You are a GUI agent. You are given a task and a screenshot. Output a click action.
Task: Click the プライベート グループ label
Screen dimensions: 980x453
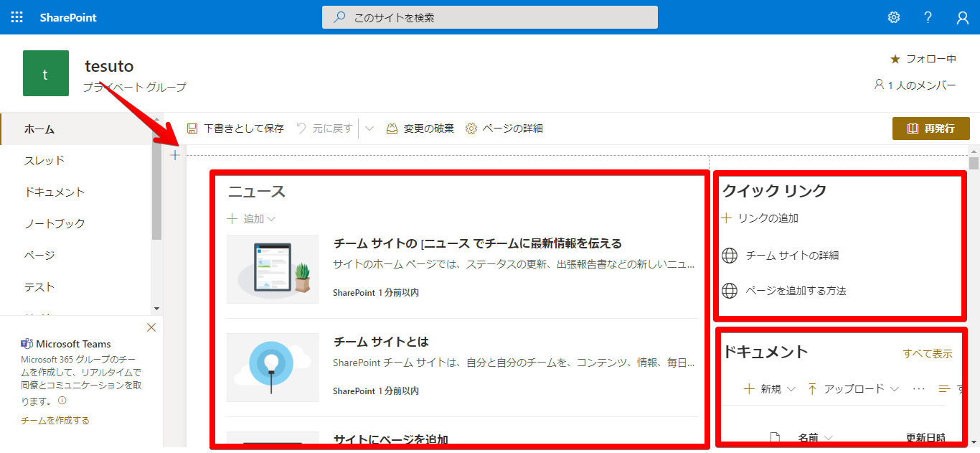134,87
